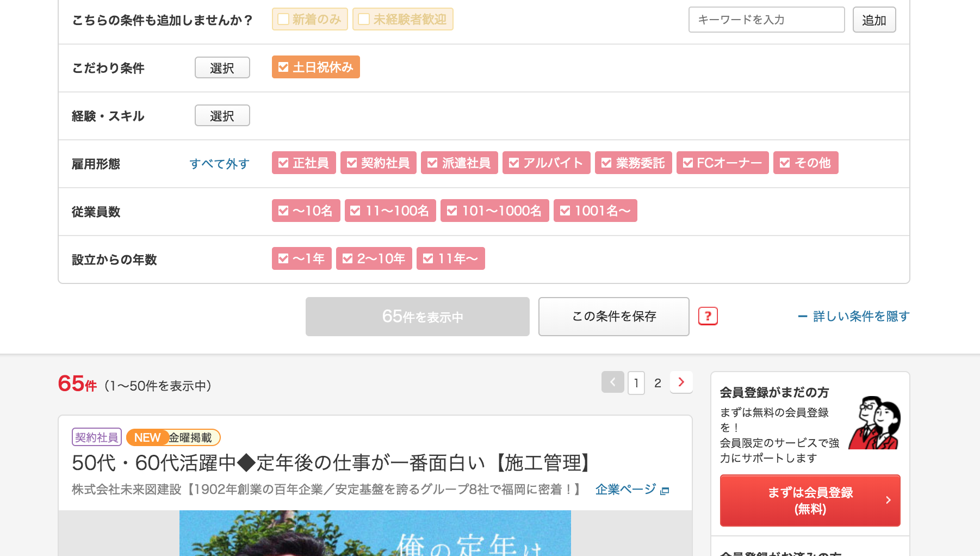This screenshot has height=556, width=980.
Task: Go to next results page arrow
Action: click(x=681, y=382)
